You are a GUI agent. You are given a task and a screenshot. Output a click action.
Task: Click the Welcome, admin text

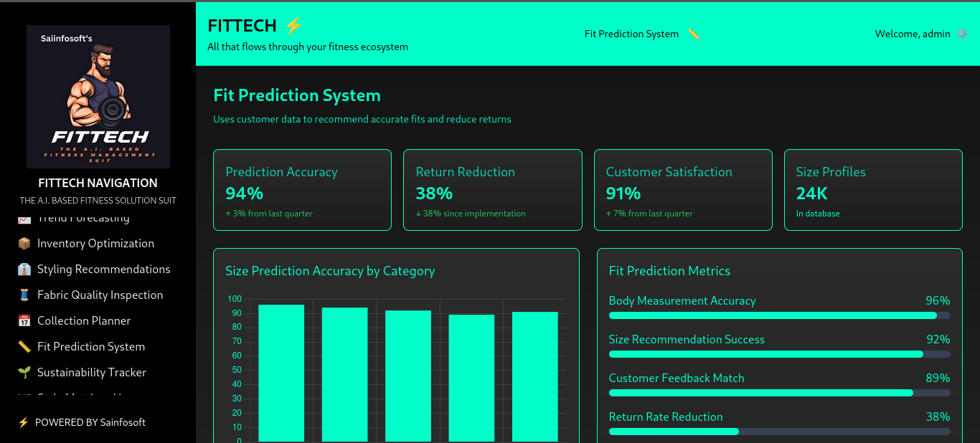[x=912, y=34]
